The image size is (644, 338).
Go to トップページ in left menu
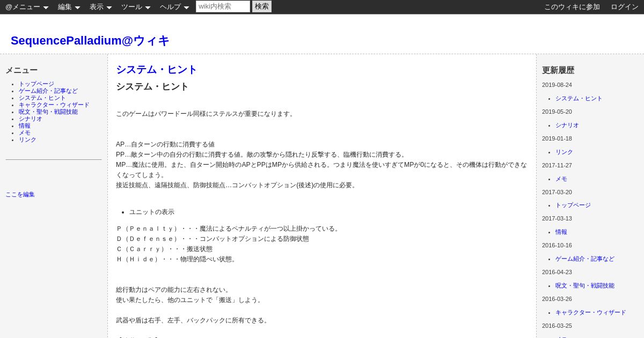(x=36, y=84)
